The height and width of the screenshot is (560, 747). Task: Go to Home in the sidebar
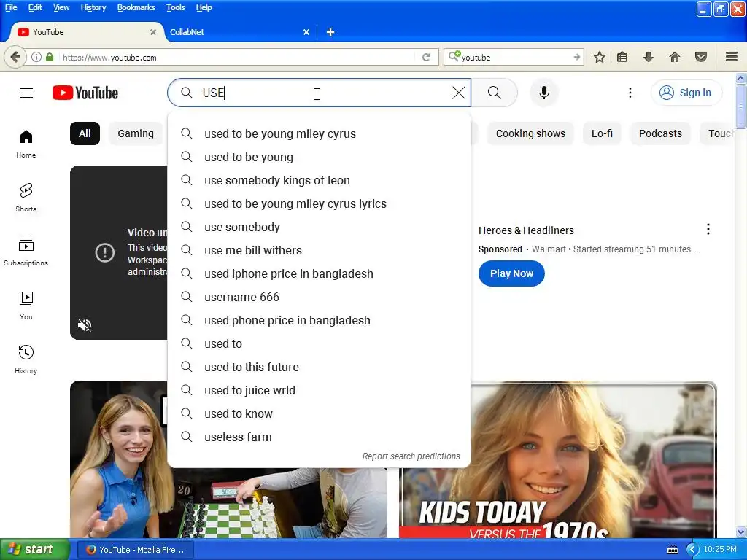(x=26, y=144)
